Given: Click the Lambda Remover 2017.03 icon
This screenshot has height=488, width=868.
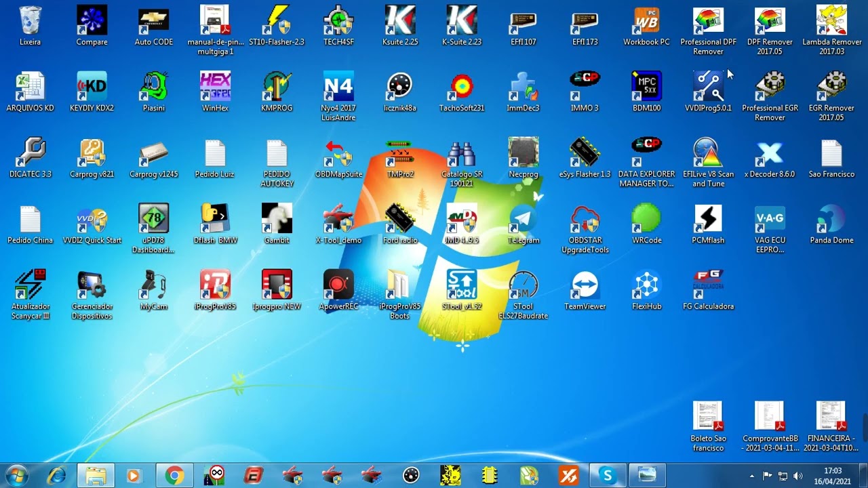Looking at the screenshot, I should point(831,20).
